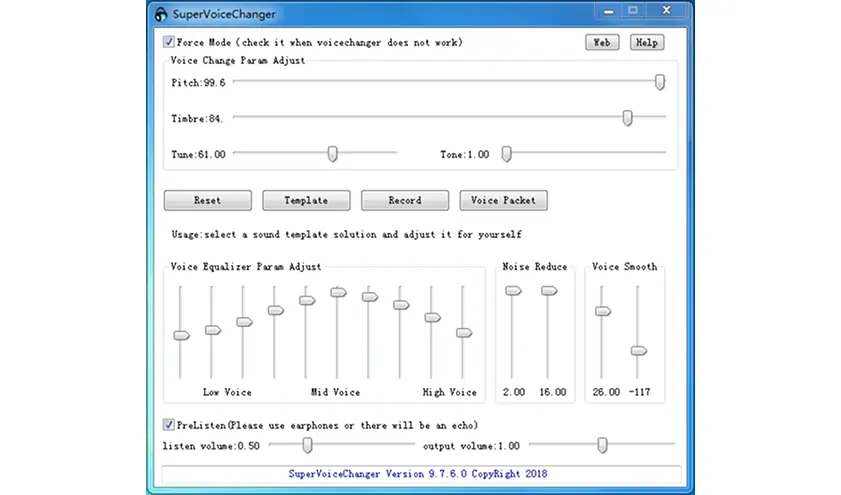The image size is (841, 495).
Task: Open the Template button
Action: (x=306, y=200)
